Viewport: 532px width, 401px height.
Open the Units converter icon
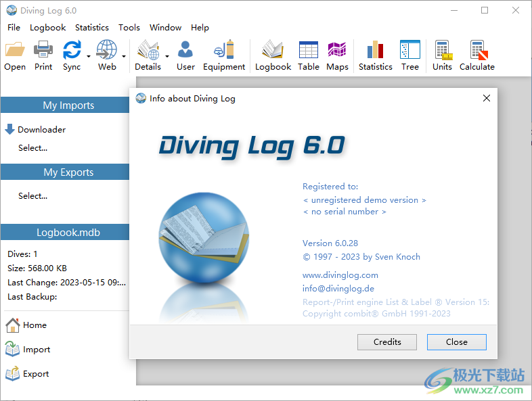tap(443, 50)
